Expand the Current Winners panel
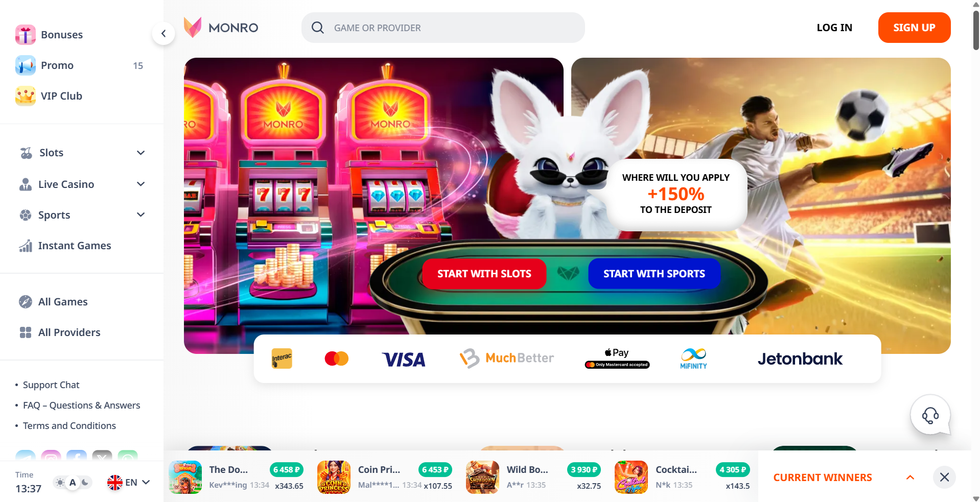This screenshot has width=980, height=502. [910, 477]
